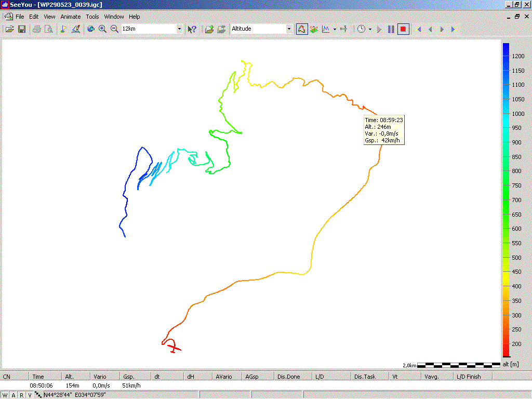Open the 12km zoom scale dropdown
Image resolution: width=532 pixels, height=399 pixels.
[x=180, y=29]
